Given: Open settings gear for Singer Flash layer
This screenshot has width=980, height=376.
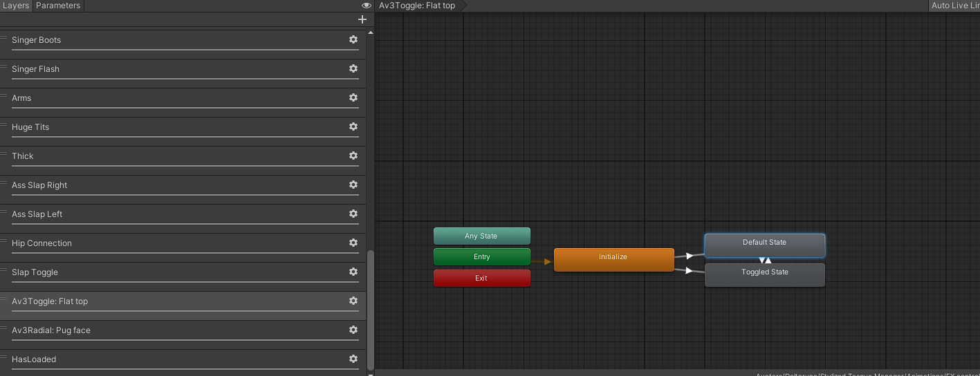Looking at the screenshot, I should pyautogui.click(x=353, y=68).
